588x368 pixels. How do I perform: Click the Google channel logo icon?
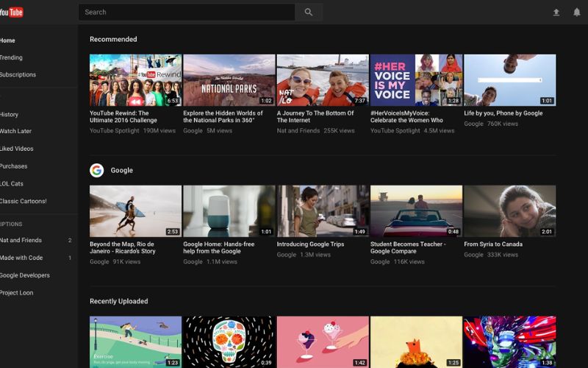pos(97,170)
